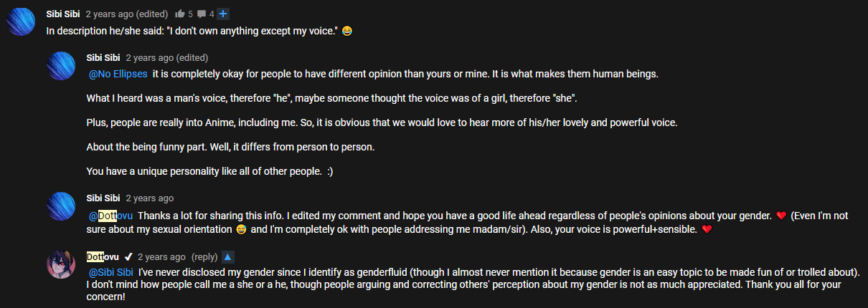Open the @No Ellipses mention link
The image size is (868, 308).
118,74
